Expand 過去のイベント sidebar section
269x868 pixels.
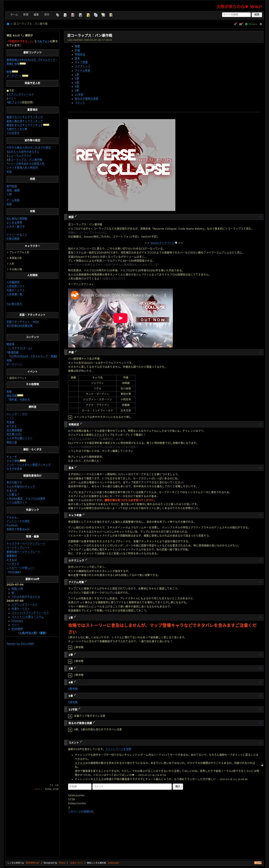(17, 378)
